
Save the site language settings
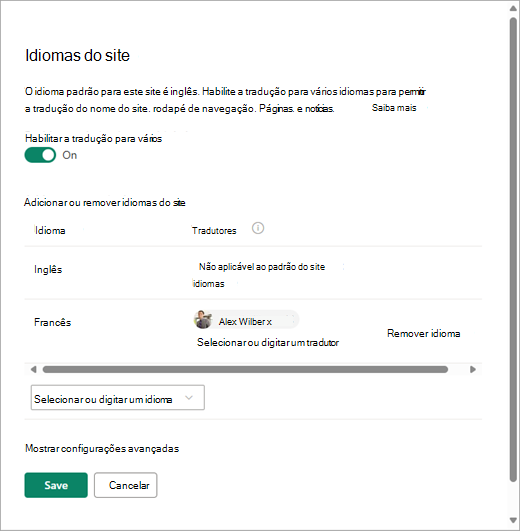pos(56,485)
